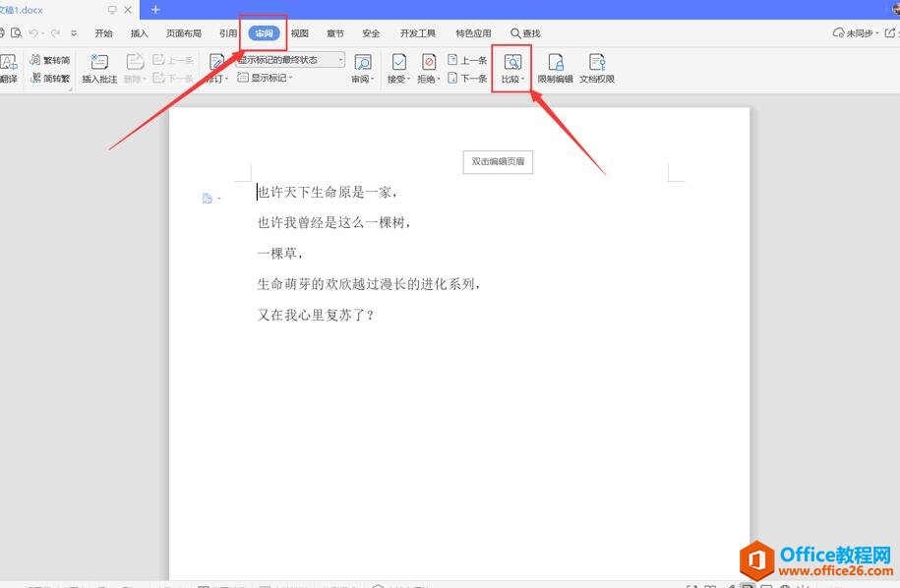Open the 页面布局 tab

pos(184,33)
